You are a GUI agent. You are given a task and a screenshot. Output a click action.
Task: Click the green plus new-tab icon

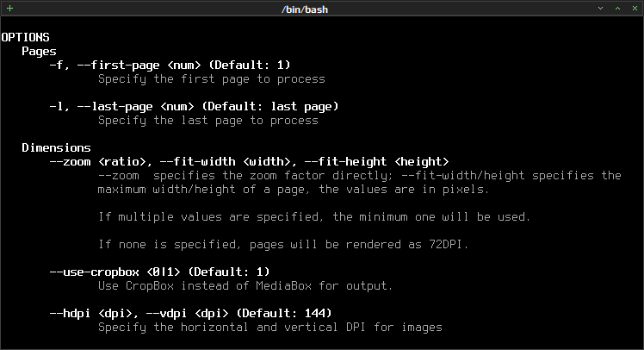(9, 9)
